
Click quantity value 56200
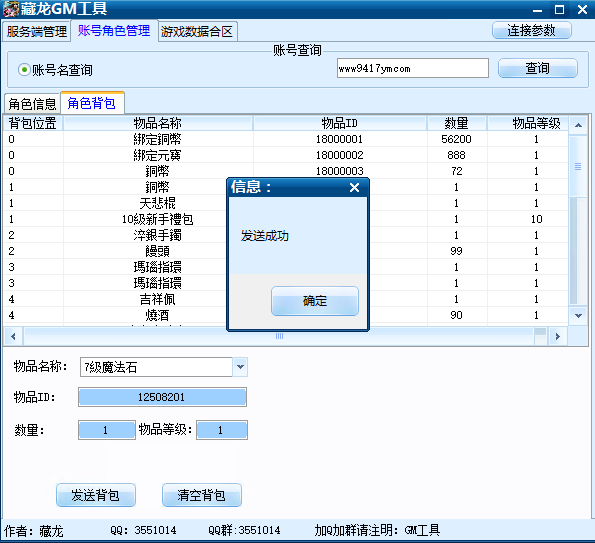456,139
